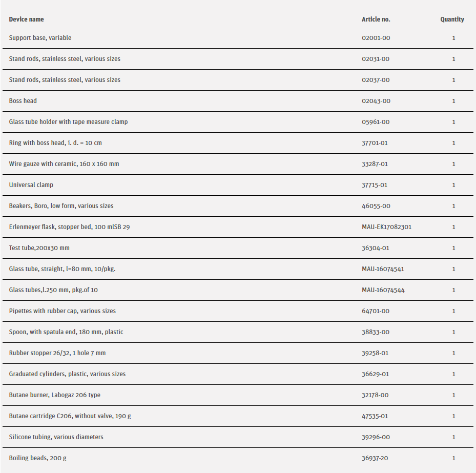Select the Erlenmeyer flask device name

(x=69, y=227)
